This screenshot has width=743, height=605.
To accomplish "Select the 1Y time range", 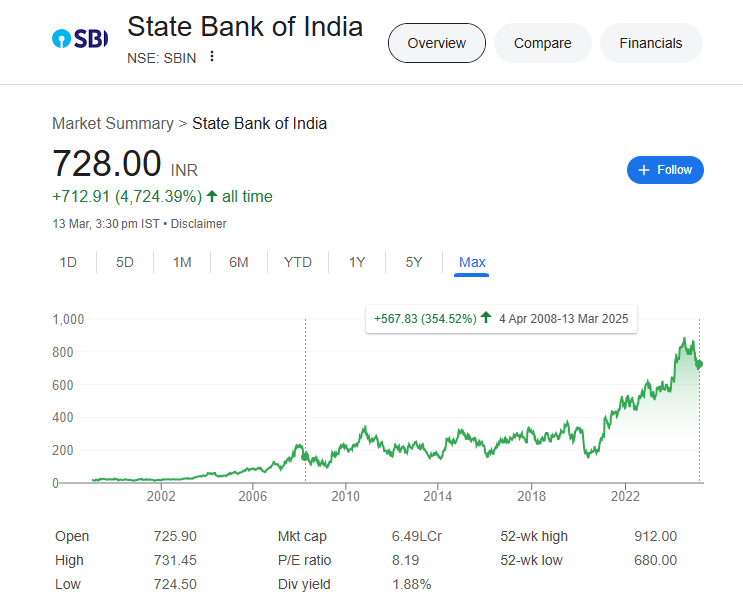I will 357,262.
